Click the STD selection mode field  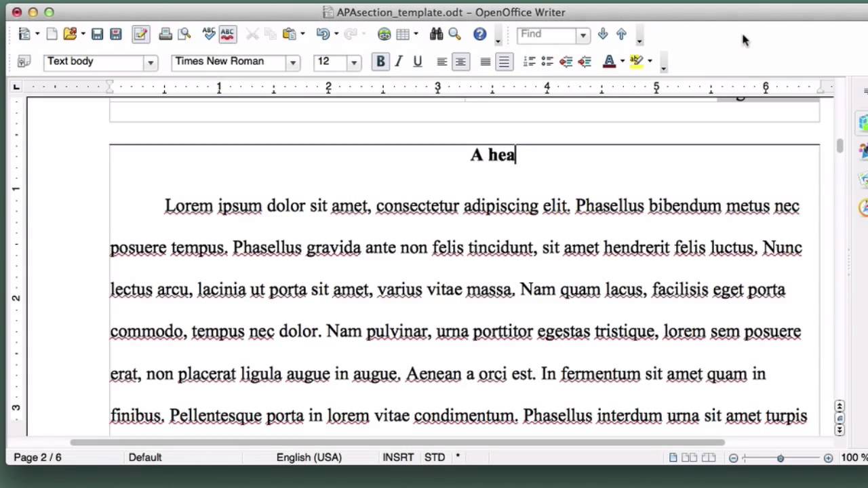435,457
